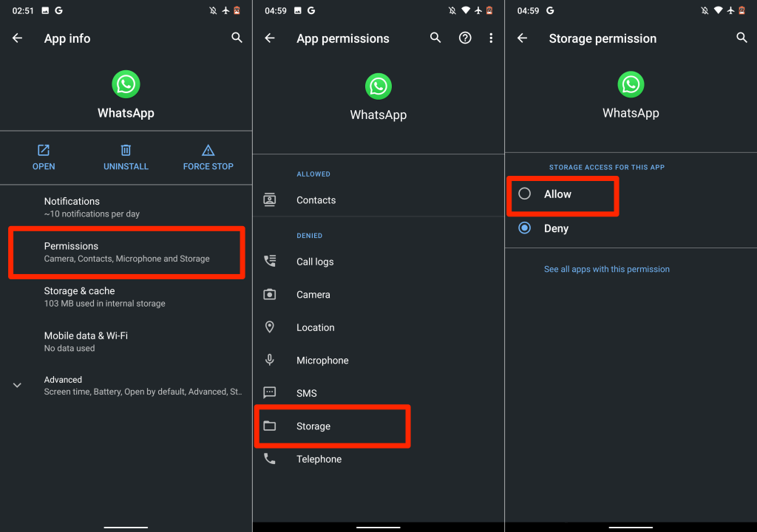757x532 pixels.
Task: Open the Microphone permission item
Action: [322, 361]
